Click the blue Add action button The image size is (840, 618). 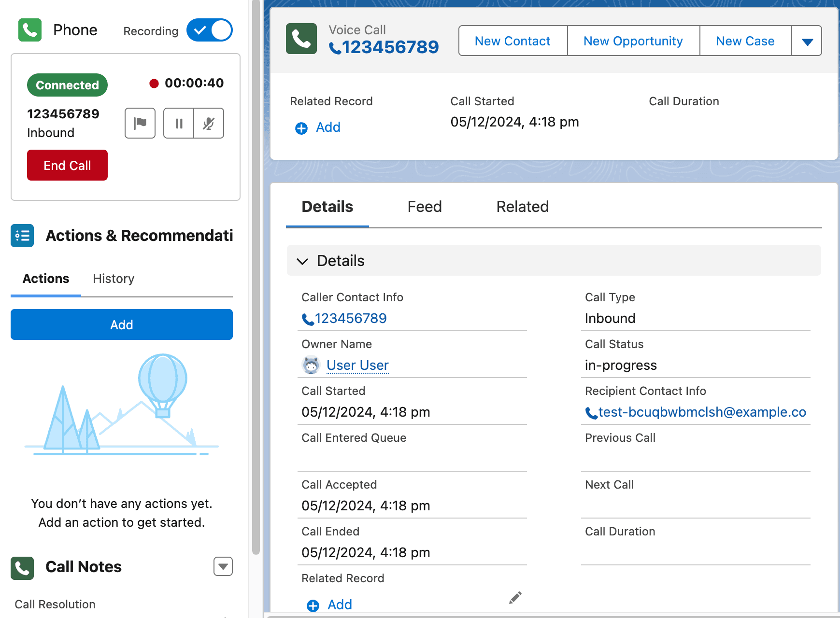tap(122, 324)
